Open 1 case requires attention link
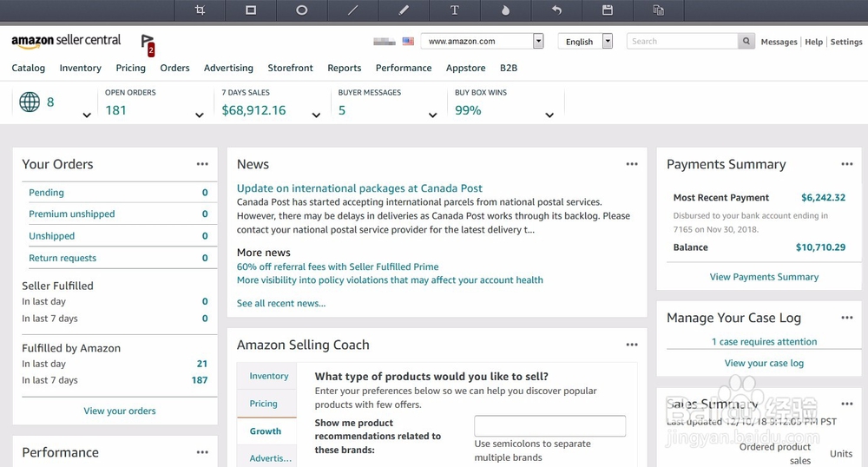 coord(764,341)
